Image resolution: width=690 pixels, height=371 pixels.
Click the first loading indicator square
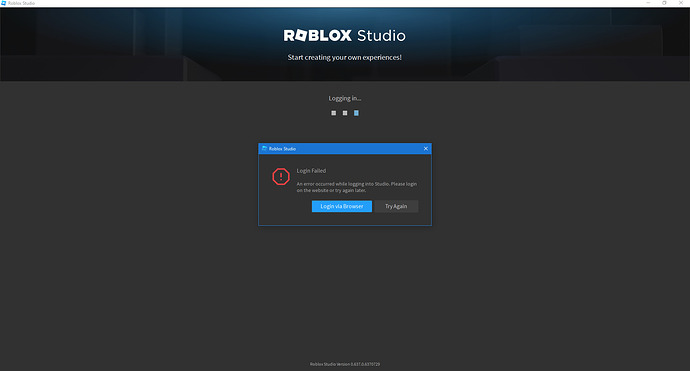tap(334, 113)
